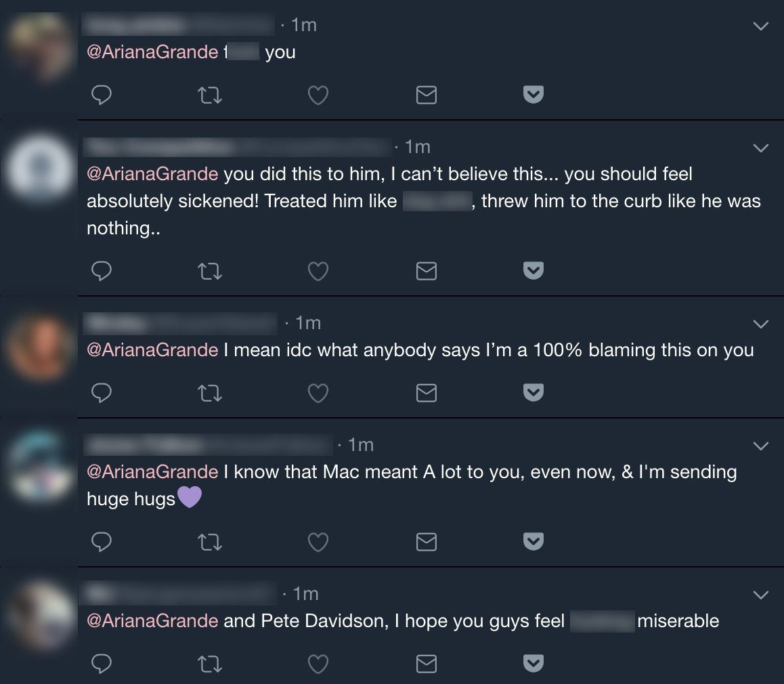Save 'huge hugs' tweet to Pocket

(x=534, y=542)
